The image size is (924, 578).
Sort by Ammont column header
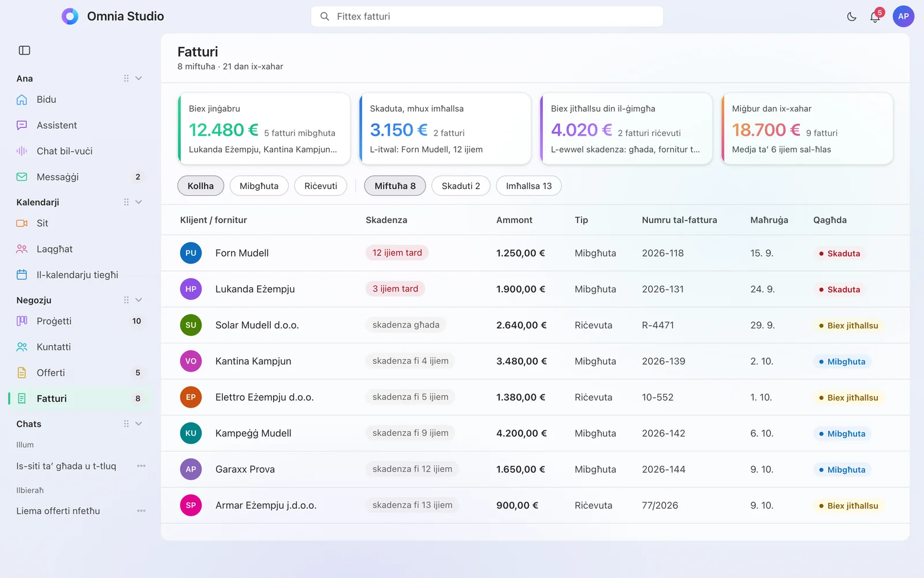514,220
